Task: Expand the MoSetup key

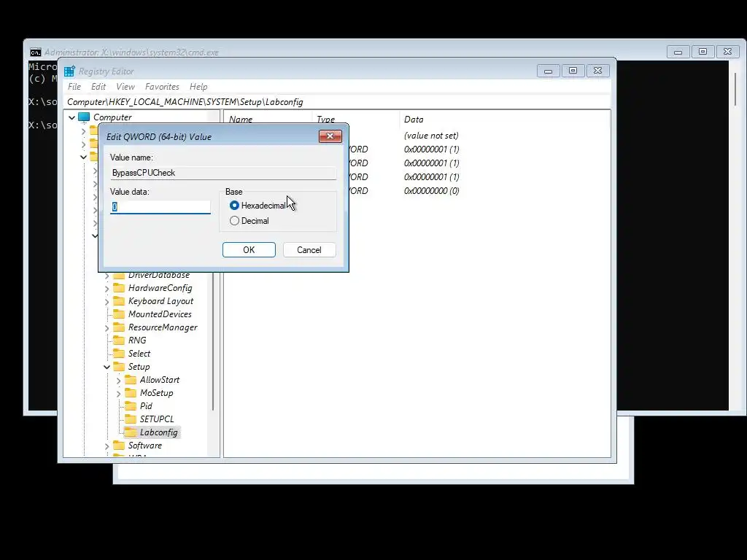Action: 119,393
